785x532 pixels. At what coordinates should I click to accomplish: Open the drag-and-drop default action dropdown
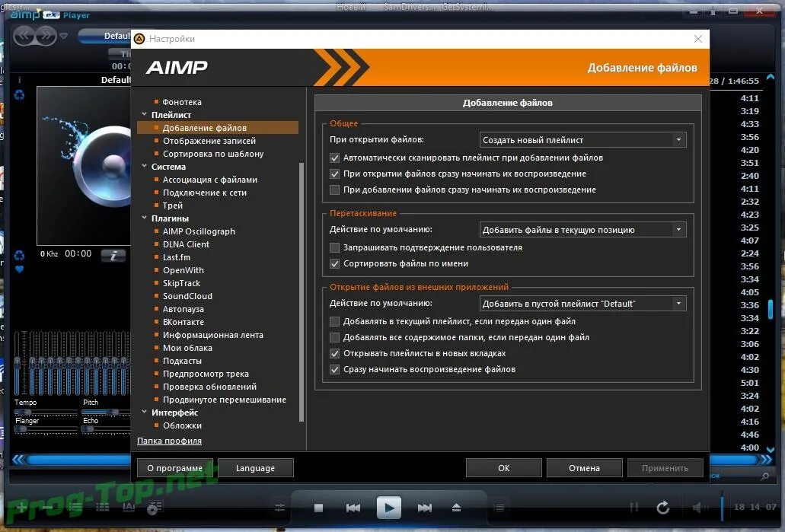point(582,230)
